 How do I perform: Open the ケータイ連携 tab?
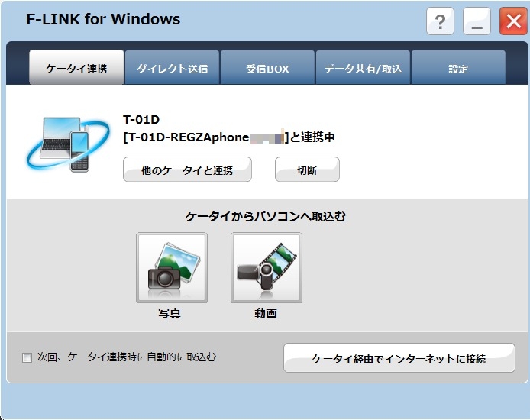point(76,67)
